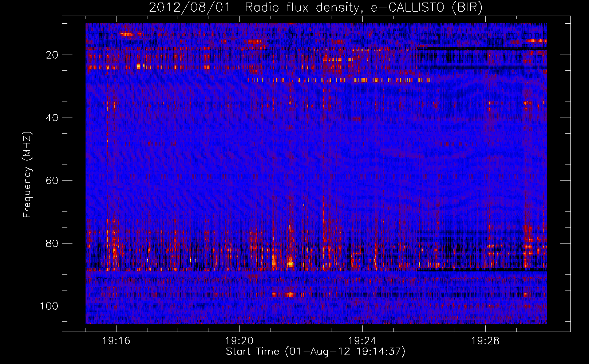This screenshot has height=364, width=589.
Task: Click the frequency tick label '100'
Action: pyautogui.click(x=49, y=306)
